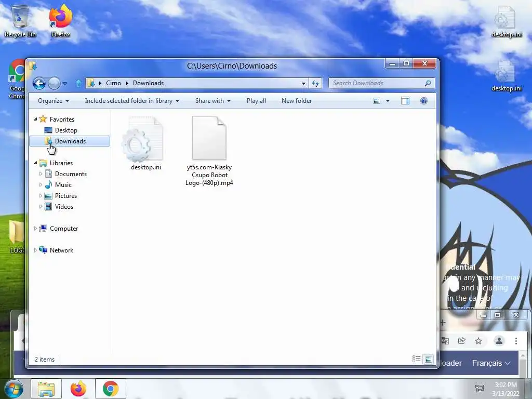Select the lower desktop.ini desktop icon
The width and height of the screenshot is (532, 399).
506,75
